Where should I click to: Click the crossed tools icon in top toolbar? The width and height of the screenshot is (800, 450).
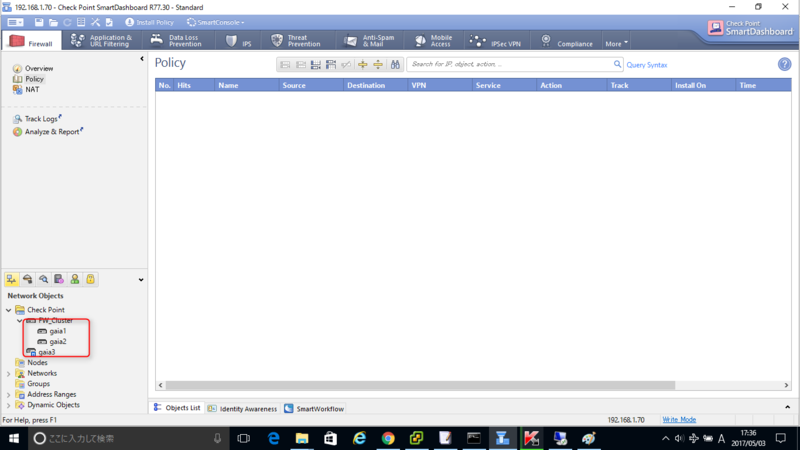click(95, 22)
